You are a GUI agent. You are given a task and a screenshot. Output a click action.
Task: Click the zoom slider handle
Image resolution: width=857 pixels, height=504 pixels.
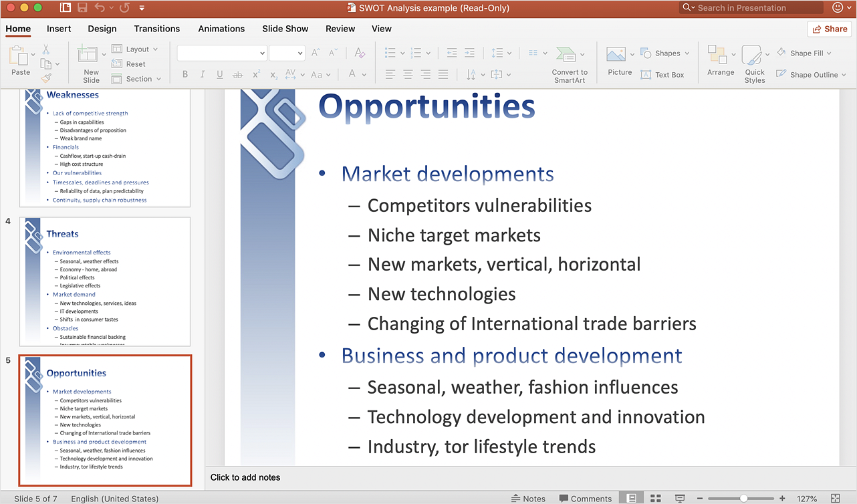tap(743, 499)
